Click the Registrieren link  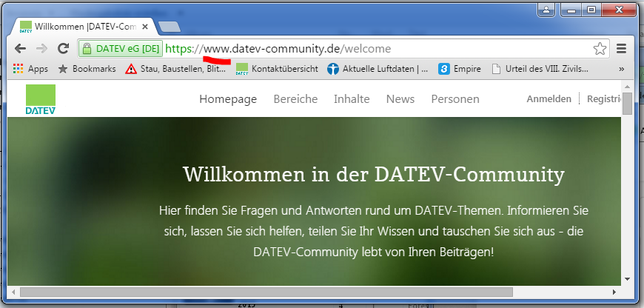point(604,99)
